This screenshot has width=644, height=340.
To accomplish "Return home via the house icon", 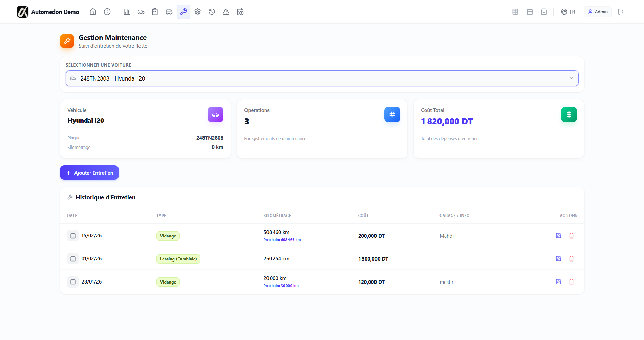I will point(93,12).
